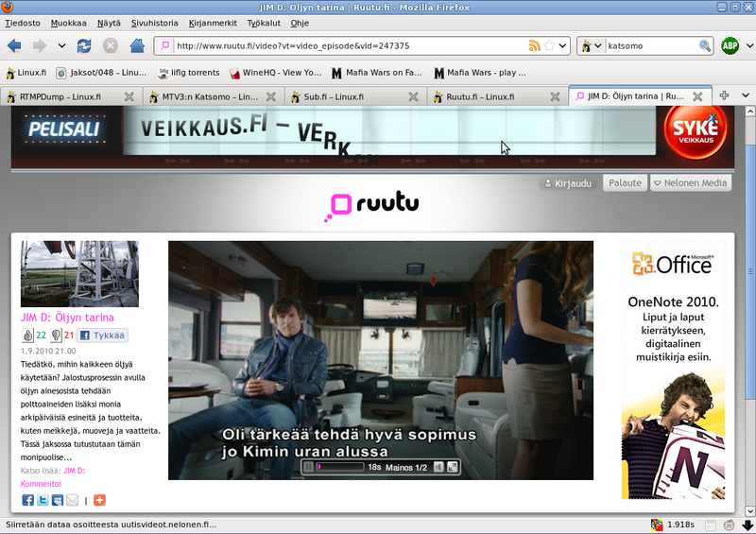Screen dimensions: 756x534
Task: Click the Palaute button
Action: coord(624,183)
